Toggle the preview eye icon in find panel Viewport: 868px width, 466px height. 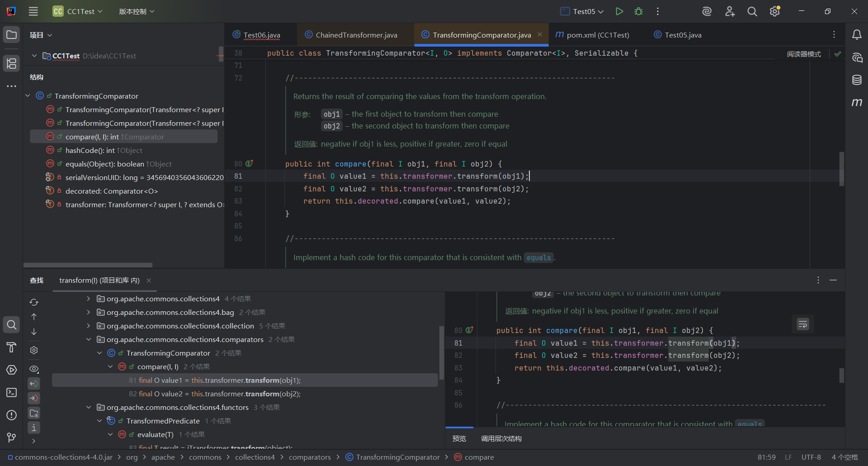[x=34, y=369]
